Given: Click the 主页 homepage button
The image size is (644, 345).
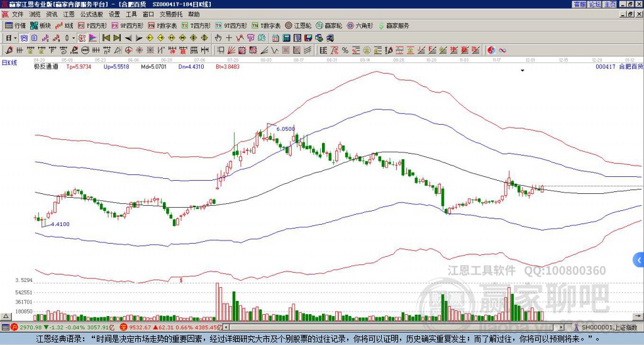Looking at the screenshot, I should 609,4.
